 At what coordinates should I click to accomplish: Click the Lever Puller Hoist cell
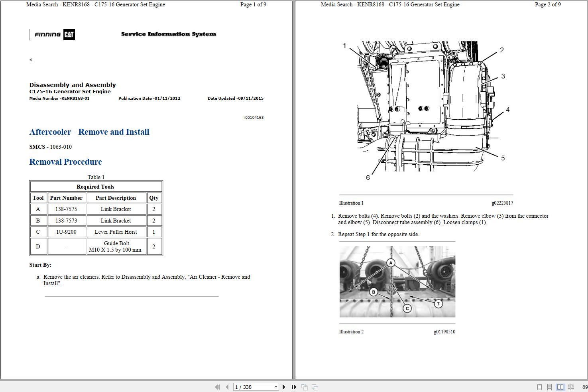pyautogui.click(x=116, y=232)
